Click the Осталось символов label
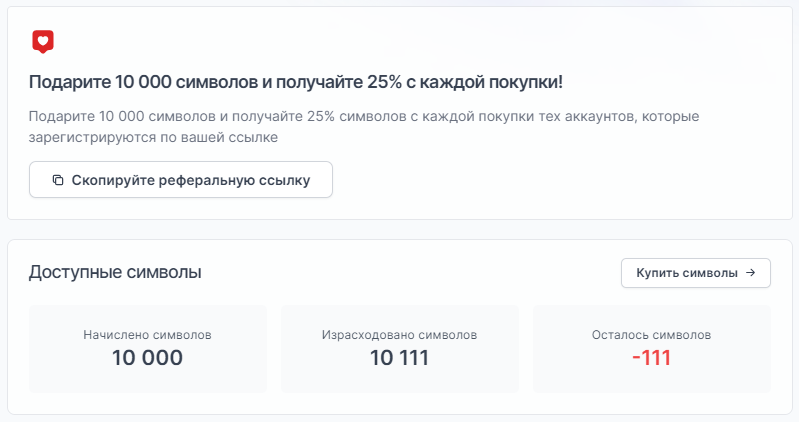Screen dimensions: 799x422 click(651, 335)
